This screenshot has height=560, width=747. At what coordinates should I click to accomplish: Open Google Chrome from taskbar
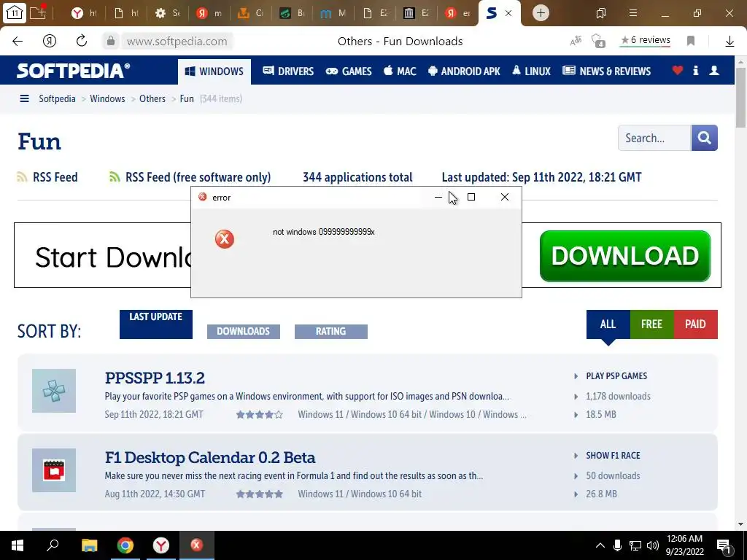pyautogui.click(x=125, y=545)
